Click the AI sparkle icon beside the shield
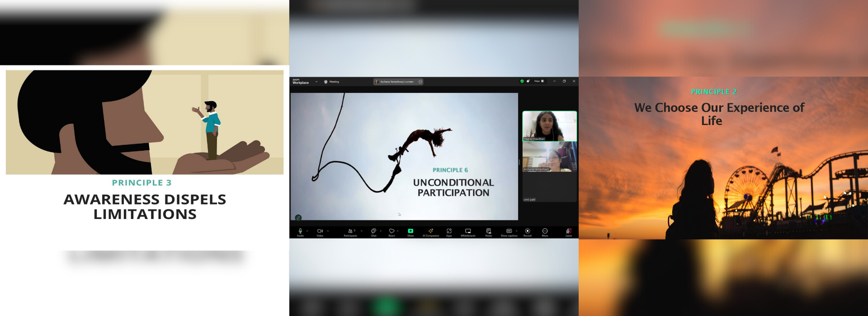This screenshot has width=868, height=316. (x=528, y=81)
